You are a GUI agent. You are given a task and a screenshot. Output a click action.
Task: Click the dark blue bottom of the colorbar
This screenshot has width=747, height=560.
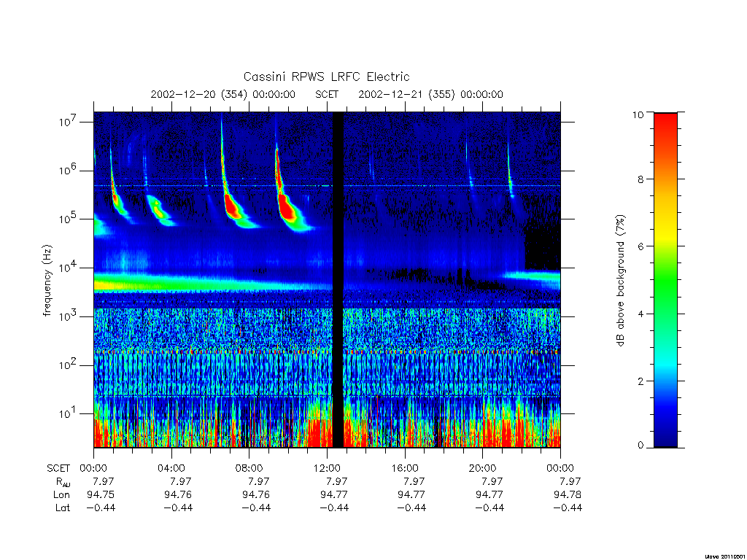pyautogui.click(x=665, y=435)
